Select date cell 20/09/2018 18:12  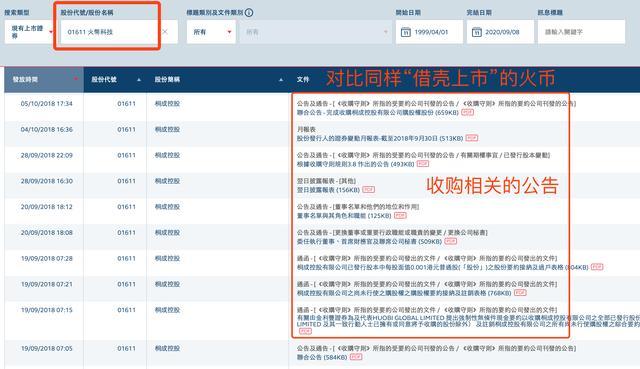[47, 207]
